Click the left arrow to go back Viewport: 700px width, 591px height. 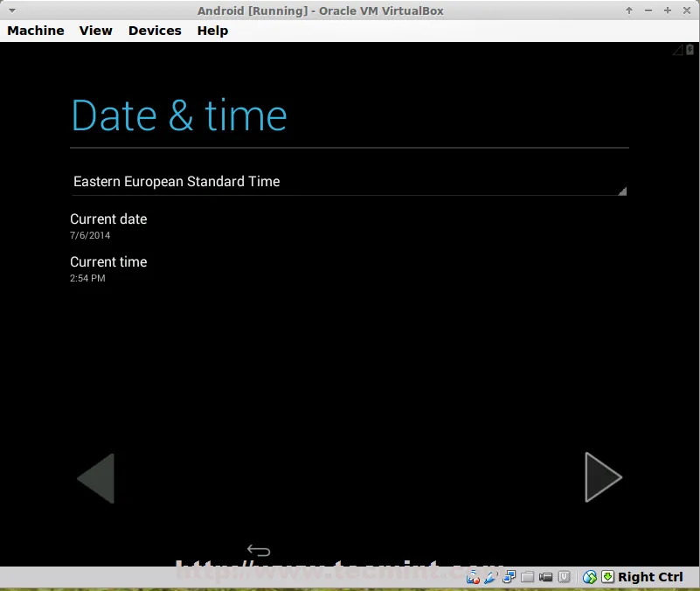[96, 477]
